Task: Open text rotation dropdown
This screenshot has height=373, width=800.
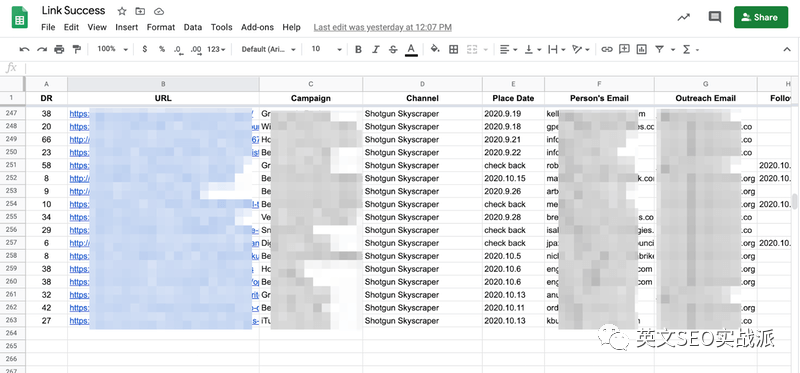Action: (x=581, y=49)
